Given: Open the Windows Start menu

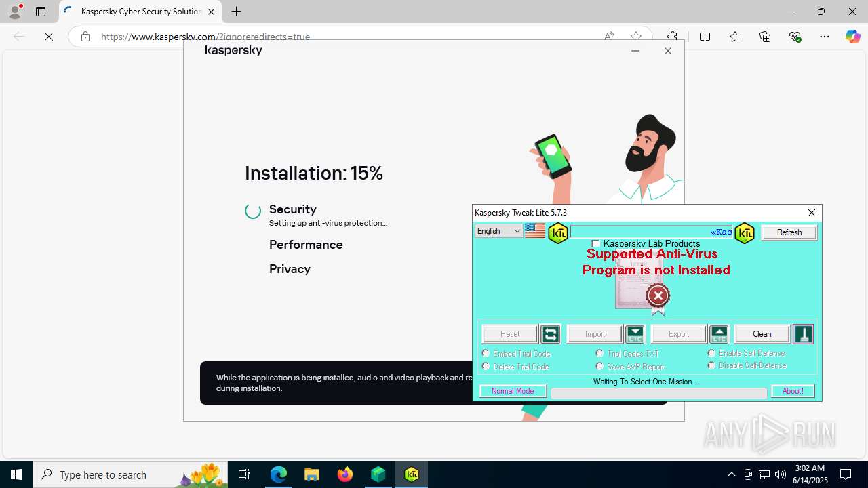Looking at the screenshot, I should point(16,474).
